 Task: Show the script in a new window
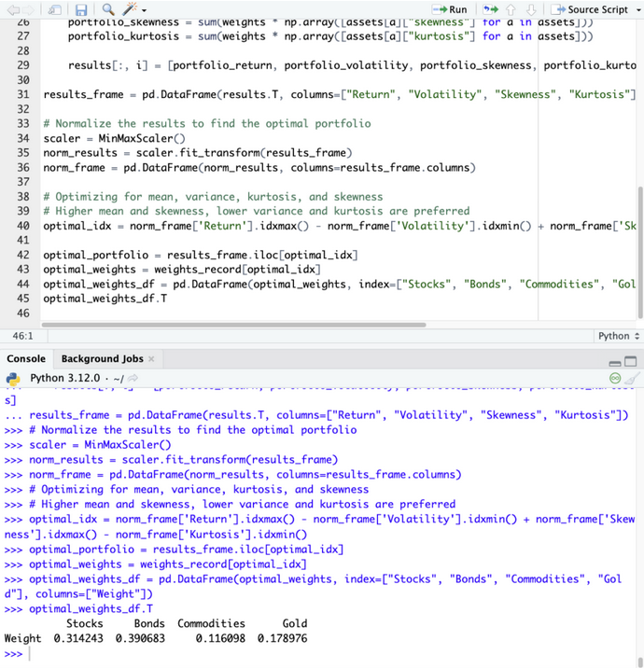54,9
